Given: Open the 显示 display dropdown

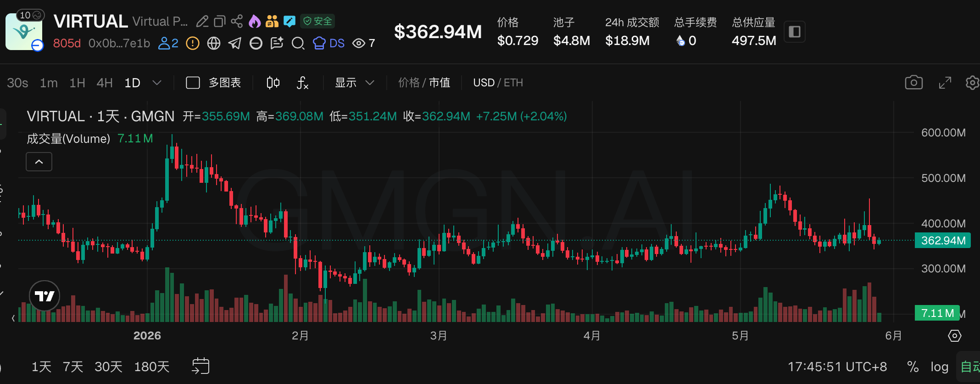Looking at the screenshot, I should pos(354,83).
